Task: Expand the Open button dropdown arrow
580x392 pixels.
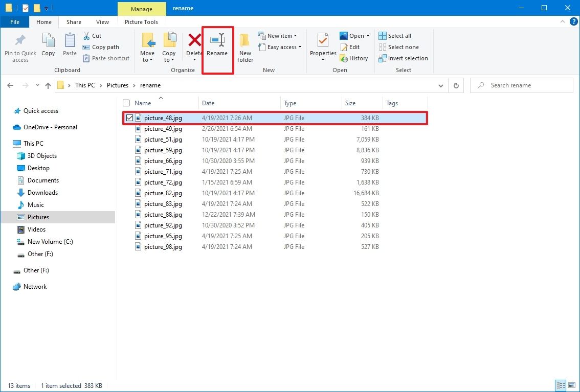Action: tap(367, 35)
